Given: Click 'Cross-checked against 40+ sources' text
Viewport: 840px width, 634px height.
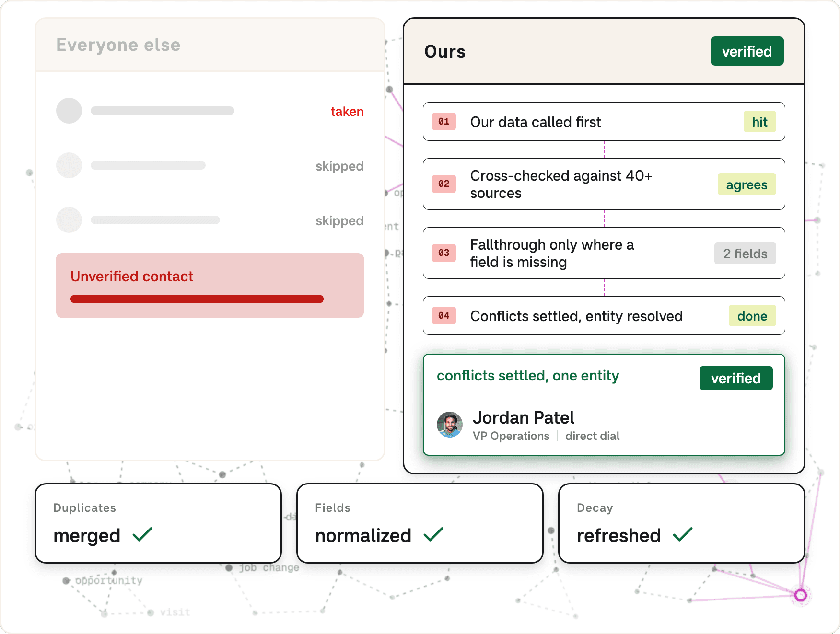Looking at the screenshot, I should coord(561,184).
